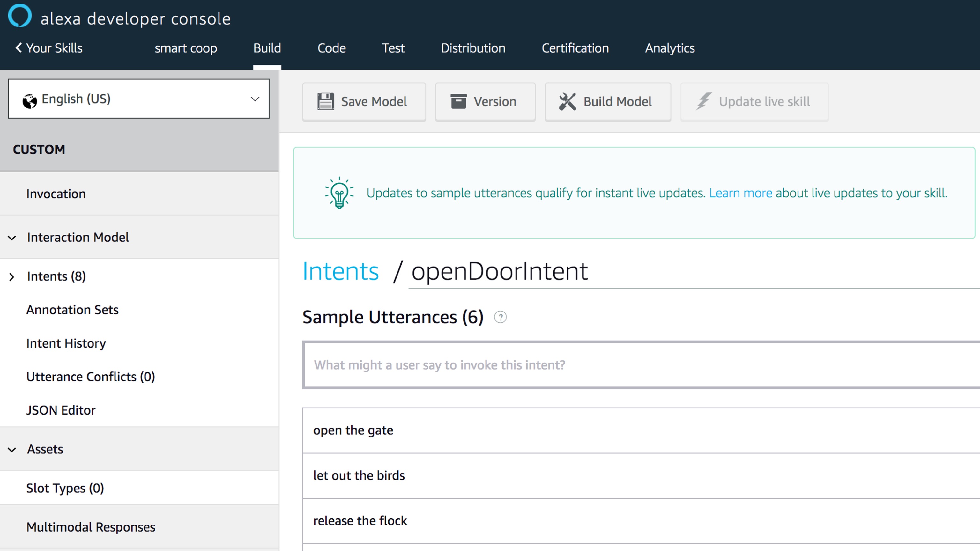Click the Build Model button
980x551 pixels.
point(607,101)
